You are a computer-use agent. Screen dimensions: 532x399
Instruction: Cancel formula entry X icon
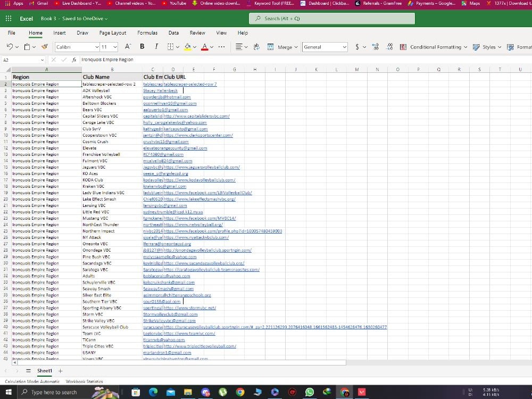pos(53,60)
